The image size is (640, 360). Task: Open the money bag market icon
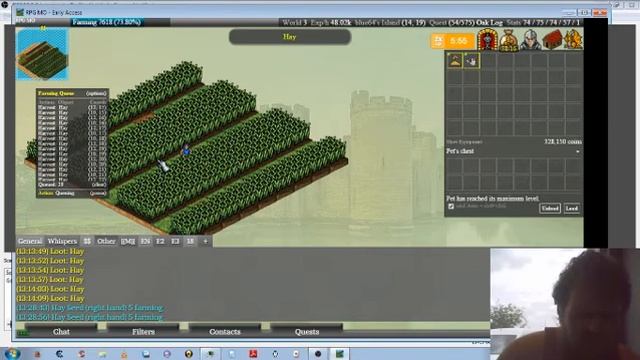point(509,40)
